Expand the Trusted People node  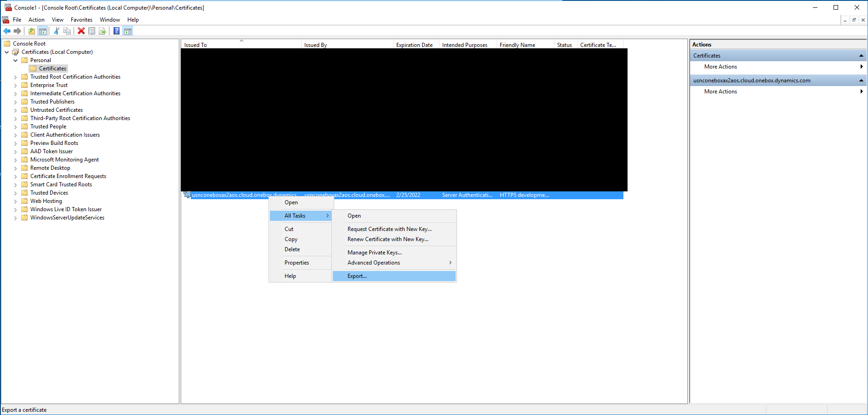click(x=16, y=127)
